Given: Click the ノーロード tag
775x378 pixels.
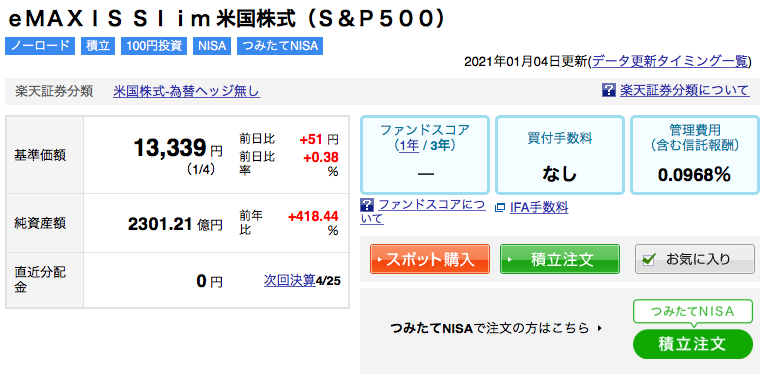Looking at the screenshot, I should 40,46.
